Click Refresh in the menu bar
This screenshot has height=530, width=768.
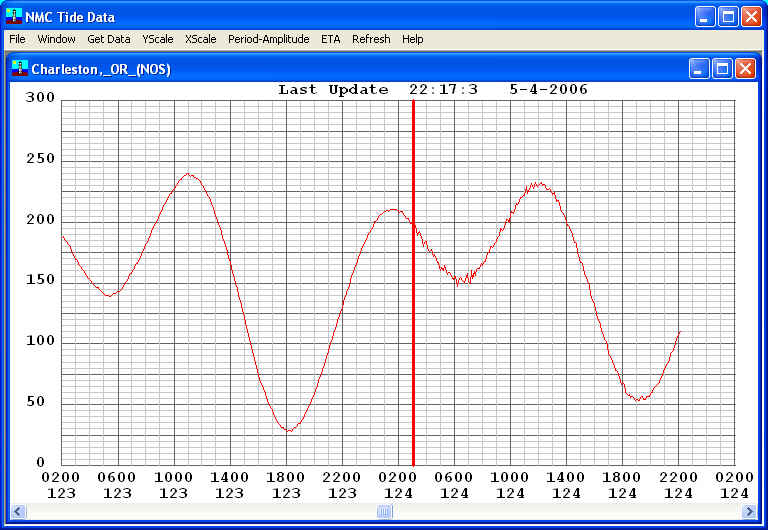371,39
